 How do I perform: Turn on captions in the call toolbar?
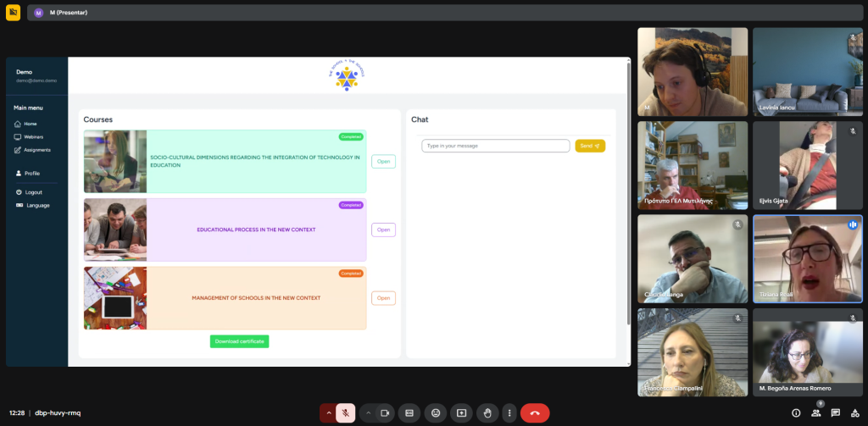(x=409, y=413)
